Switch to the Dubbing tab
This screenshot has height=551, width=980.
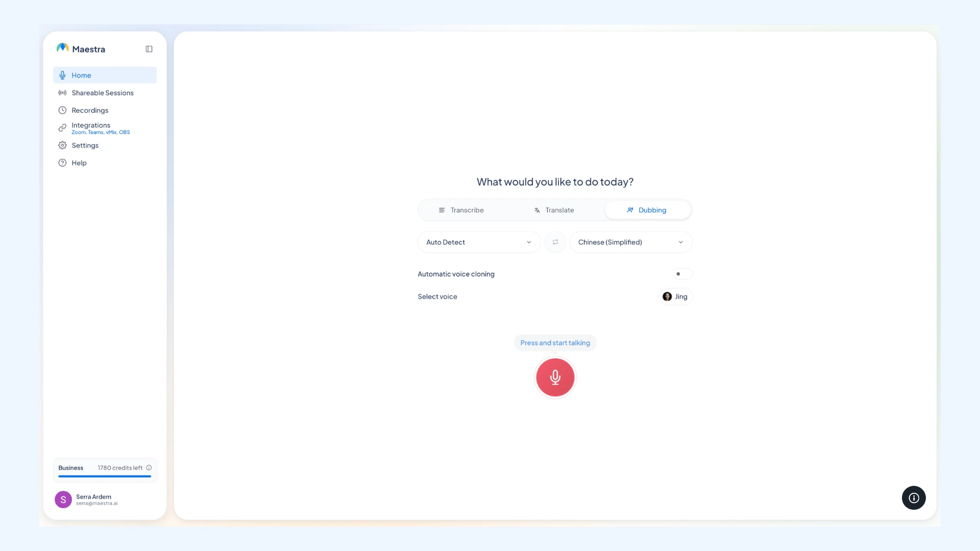coord(647,210)
